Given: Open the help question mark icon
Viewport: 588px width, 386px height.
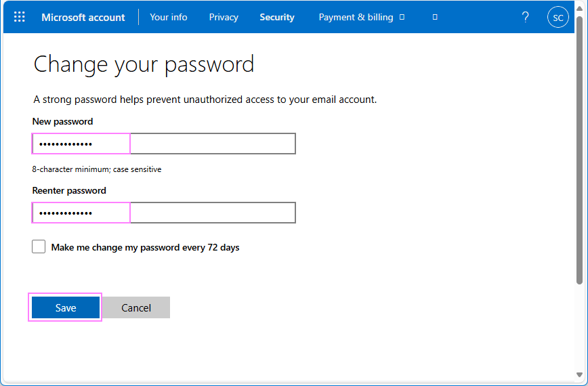Looking at the screenshot, I should point(526,17).
